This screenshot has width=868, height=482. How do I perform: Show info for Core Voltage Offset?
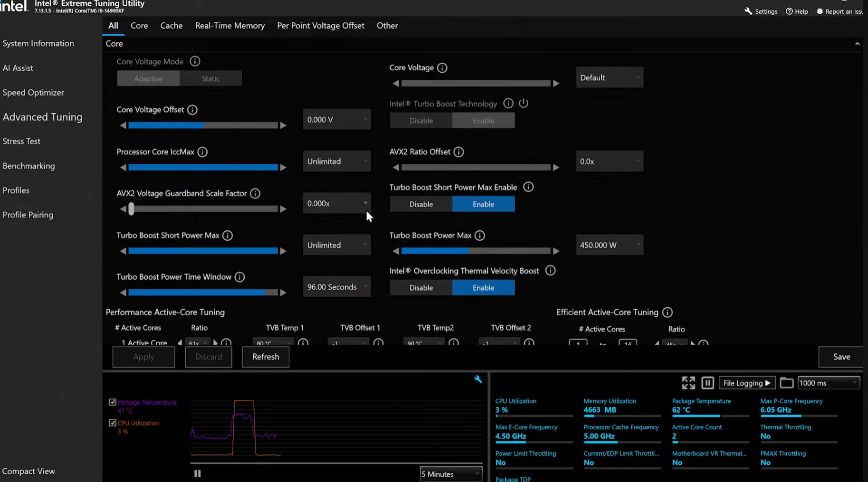click(x=192, y=110)
